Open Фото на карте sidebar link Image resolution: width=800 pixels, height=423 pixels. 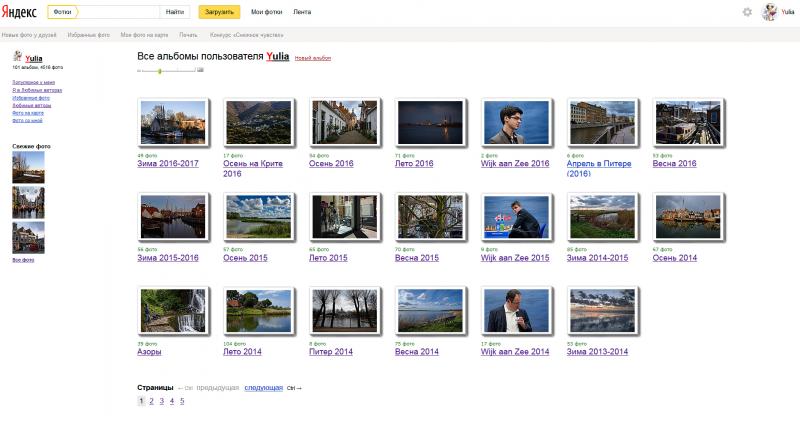point(28,113)
